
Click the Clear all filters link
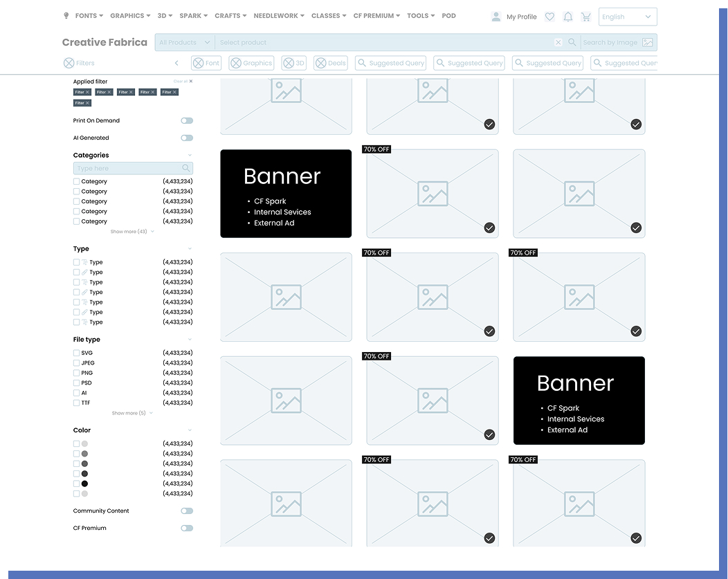pos(179,81)
